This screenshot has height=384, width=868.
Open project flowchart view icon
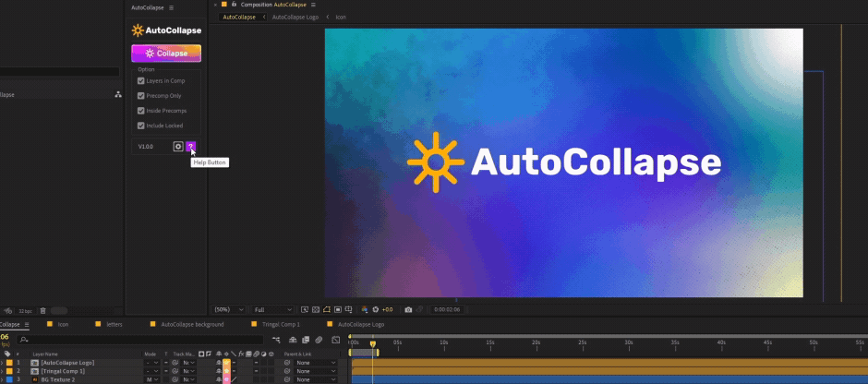coord(118,95)
